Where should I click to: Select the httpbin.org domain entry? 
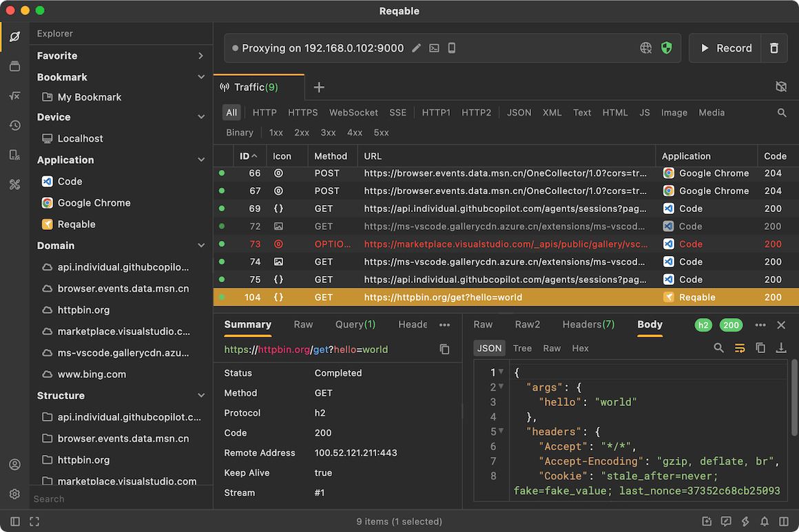pyautogui.click(x=83, y=310)
